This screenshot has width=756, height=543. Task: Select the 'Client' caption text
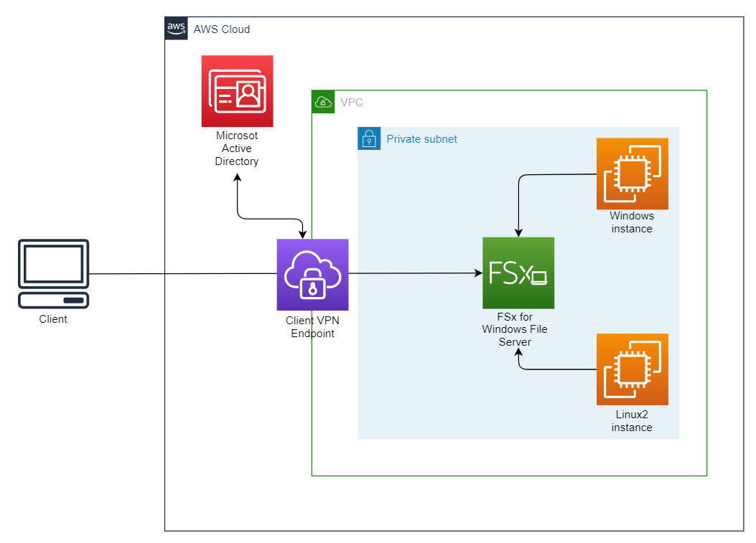coord(53,319)
